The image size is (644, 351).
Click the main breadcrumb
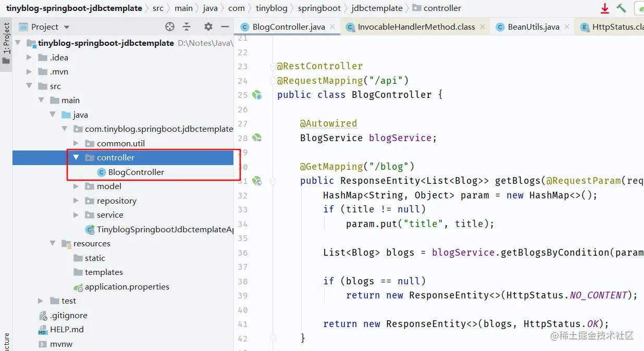(183, 8)
